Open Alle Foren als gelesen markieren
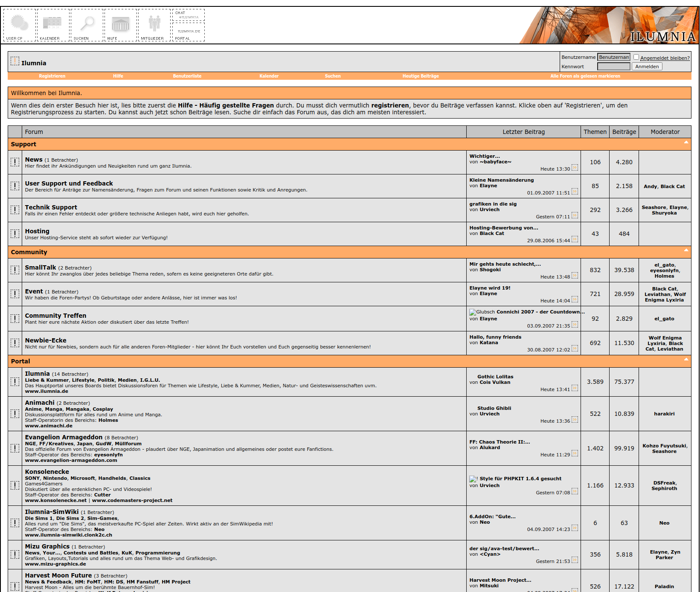The height and width of the screenshot is (592, 700). tap(585, 76)
